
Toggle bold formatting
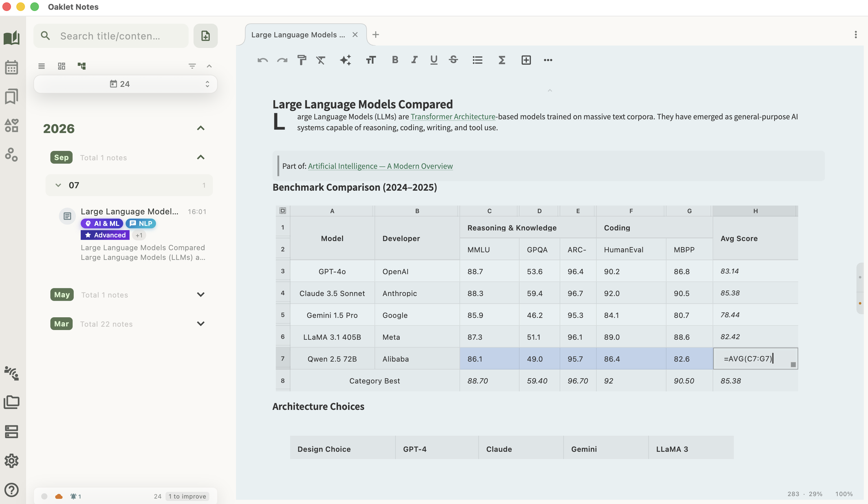click(x=395, y=60)
